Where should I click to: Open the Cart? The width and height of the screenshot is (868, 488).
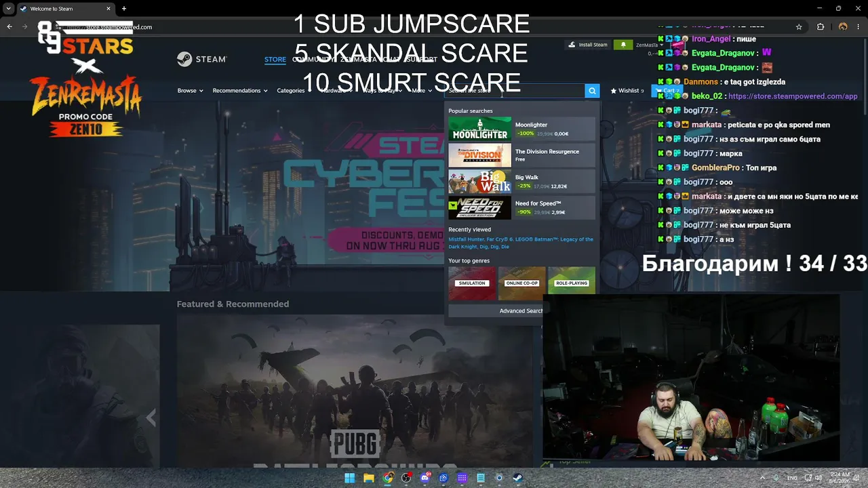pos(667,91)
